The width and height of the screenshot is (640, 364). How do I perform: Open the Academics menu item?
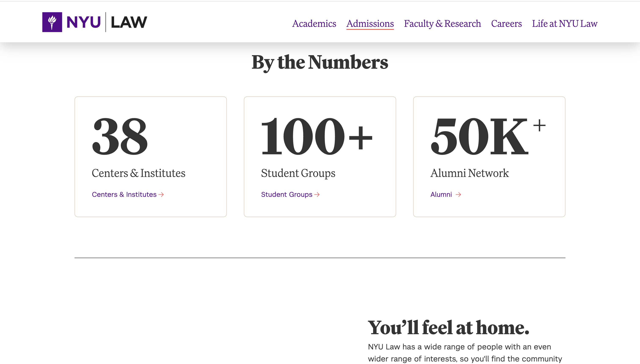pos(314,24)
